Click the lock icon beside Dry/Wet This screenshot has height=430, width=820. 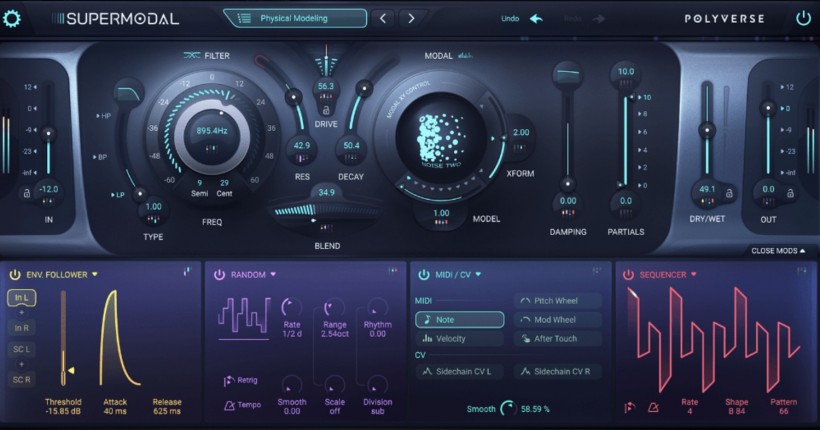click(x=731, y=192)
